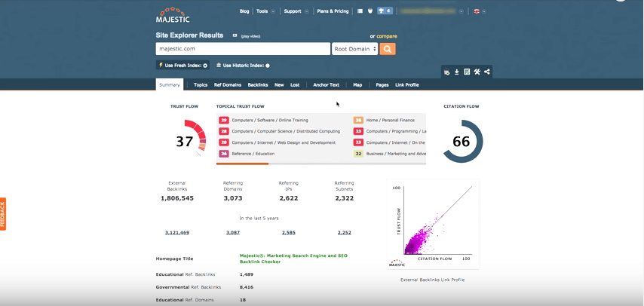
Task: Switch to the Lost tab
Action: click(295, 85)
